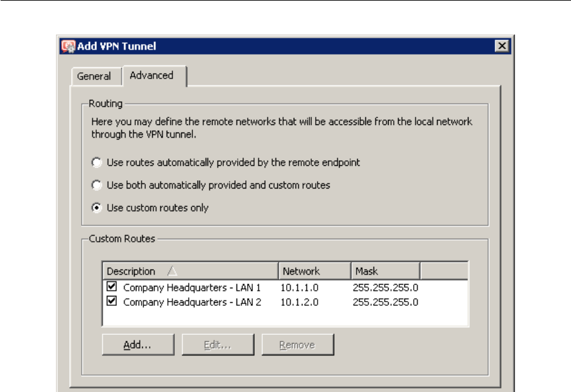Choose both automatic and custom routes option

click(x=96, y=185)
